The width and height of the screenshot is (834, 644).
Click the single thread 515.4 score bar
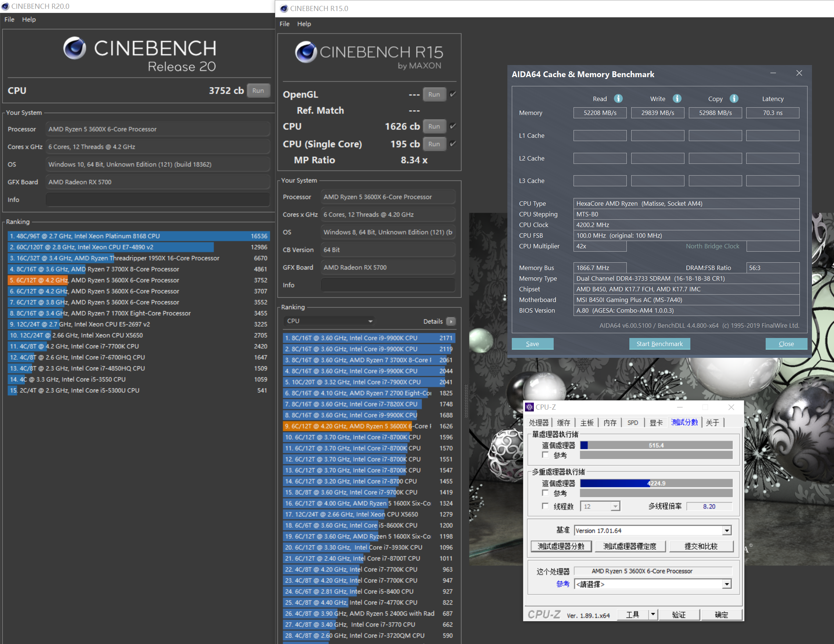coord(656,445)
